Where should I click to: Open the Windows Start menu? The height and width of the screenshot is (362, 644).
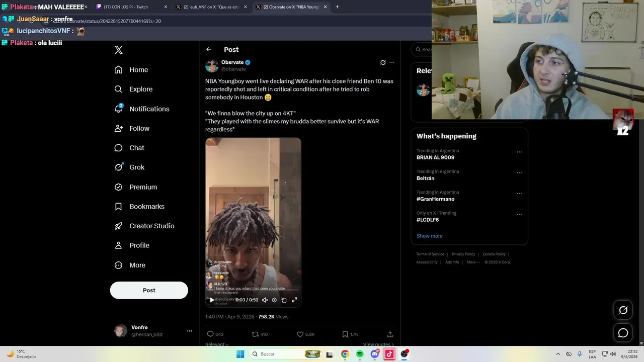point(240,354)
